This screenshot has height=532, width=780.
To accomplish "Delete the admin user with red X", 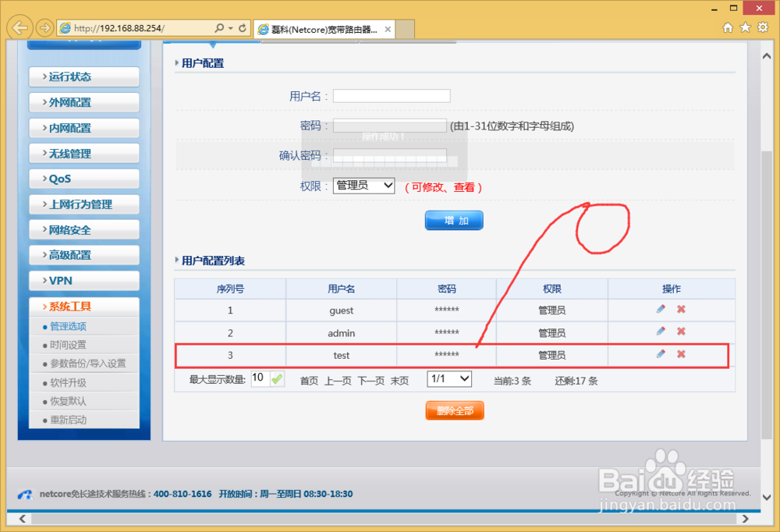I will [681, 332].
